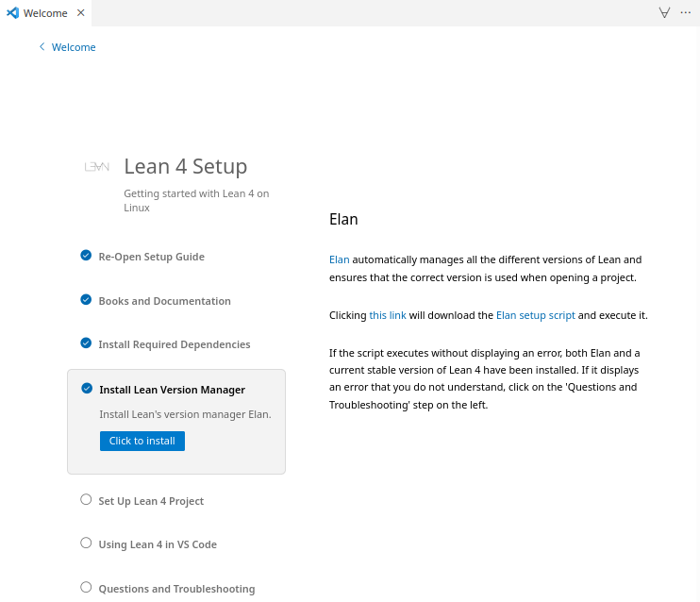Go back using Welcome chevron arrow

42,47
